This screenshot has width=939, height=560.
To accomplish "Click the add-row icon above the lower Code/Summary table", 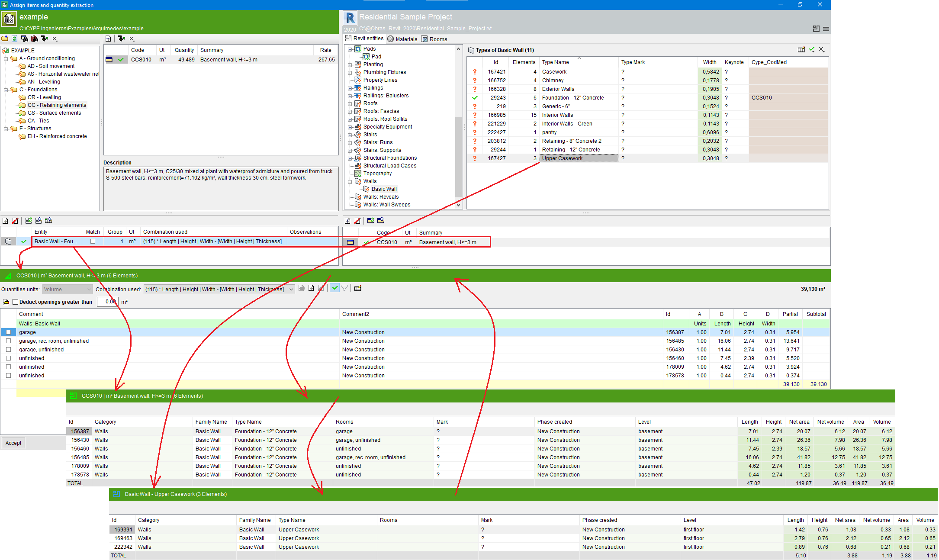I will click(347, 221).
